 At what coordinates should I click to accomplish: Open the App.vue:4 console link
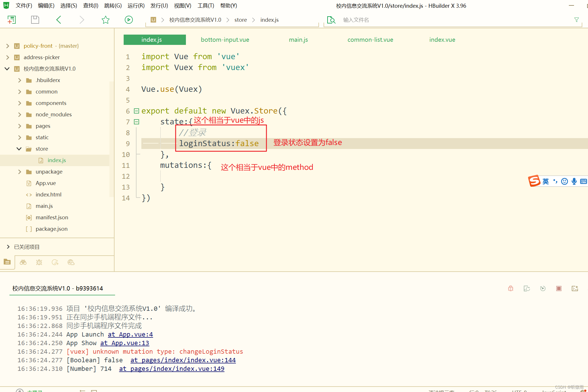point(131,334)
